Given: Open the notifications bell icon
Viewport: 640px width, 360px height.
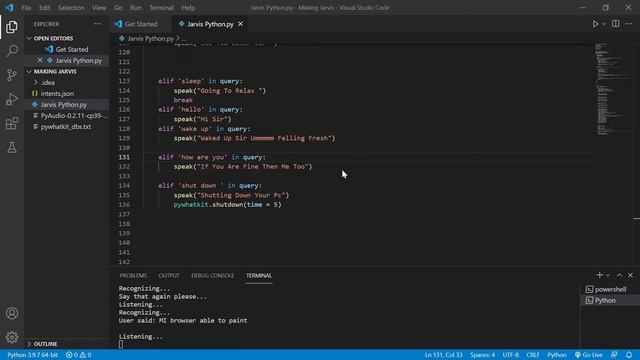Looking at the screenshot, I should (x=629, y=355).
